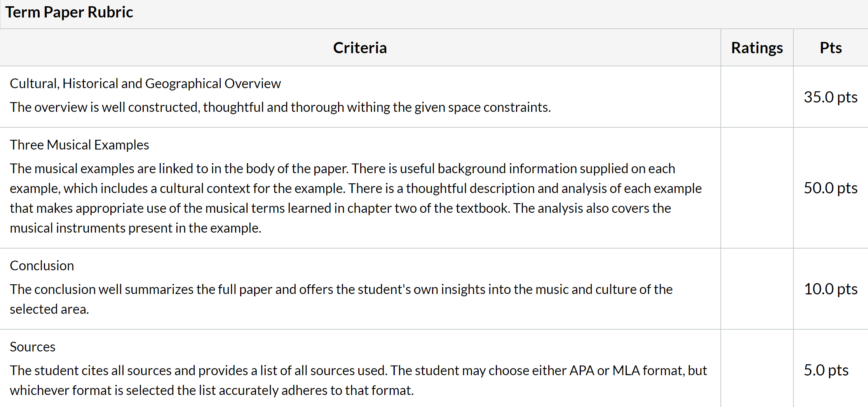Click the 10.0 pts value
The height and width of the screenshot is (407, 868).
(x=831, y=289)
